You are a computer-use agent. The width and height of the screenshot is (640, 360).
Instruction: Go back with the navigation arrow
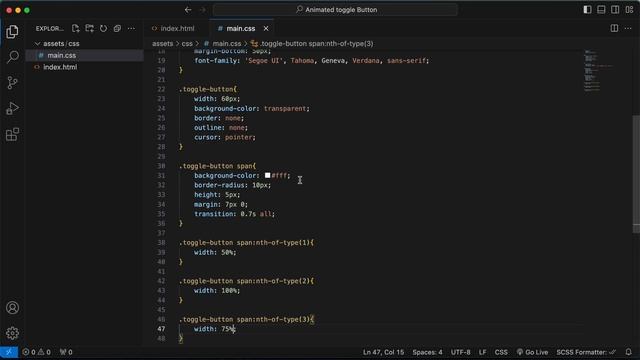(x=188, y=10)
